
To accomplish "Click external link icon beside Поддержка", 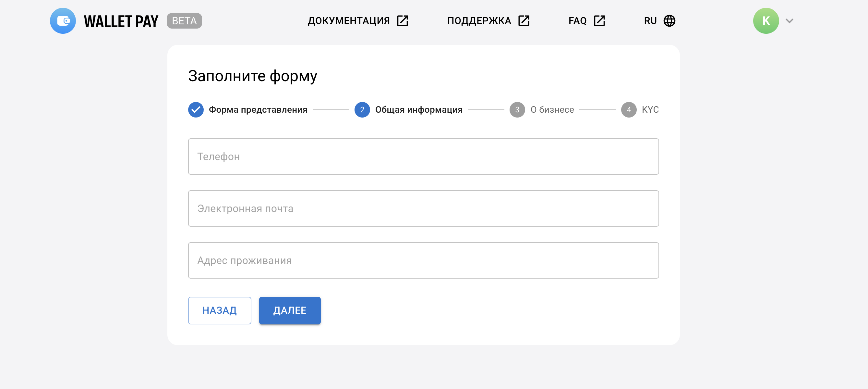I will [x=524, y=21].
